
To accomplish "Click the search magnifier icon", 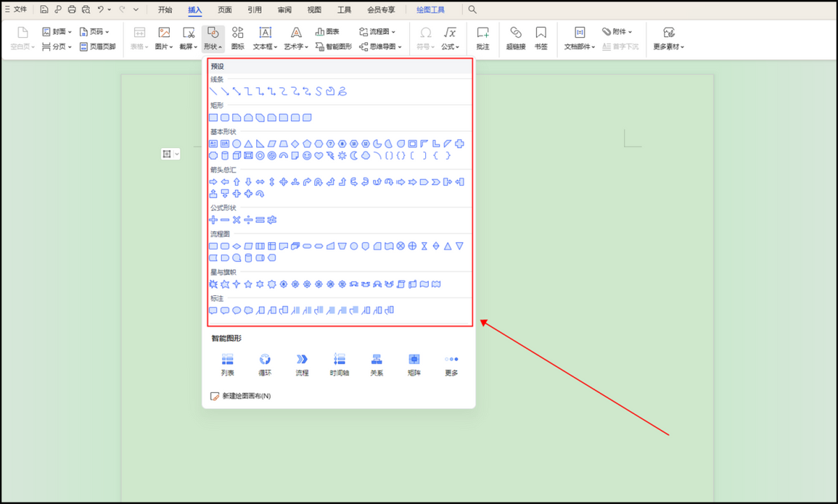I will 473,10.
